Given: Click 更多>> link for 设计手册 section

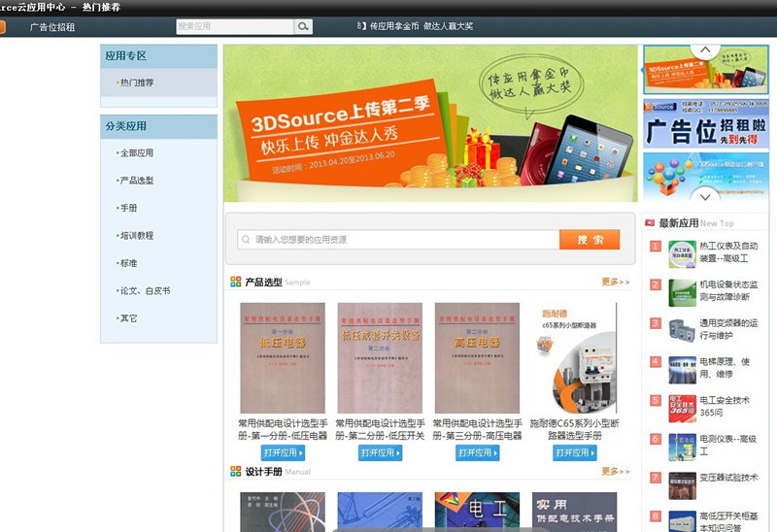Looking at the screenshot, I should point(616,471).
